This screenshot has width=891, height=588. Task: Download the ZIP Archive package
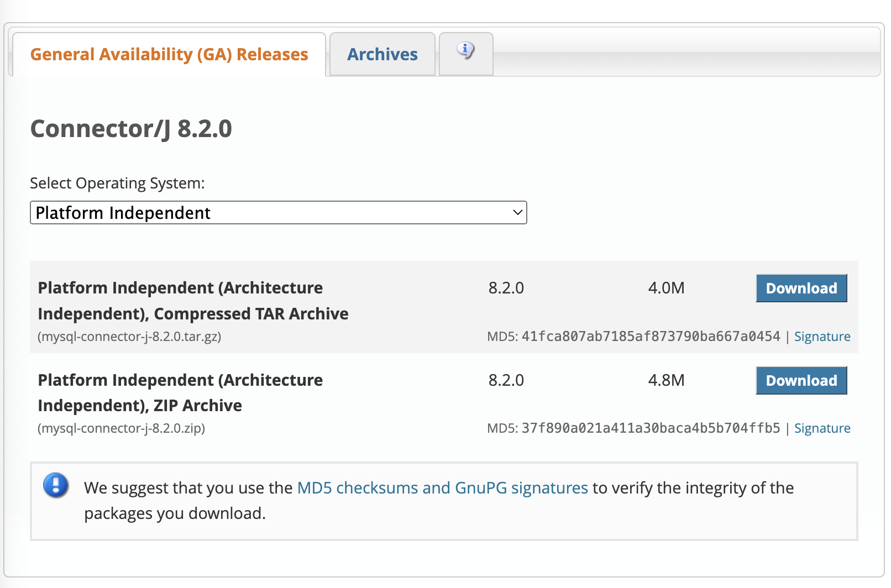tap(801, 380)
